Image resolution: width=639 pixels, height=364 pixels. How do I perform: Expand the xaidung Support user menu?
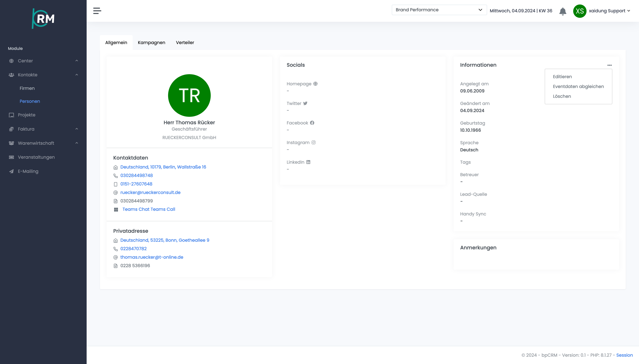tap(609, 11)
